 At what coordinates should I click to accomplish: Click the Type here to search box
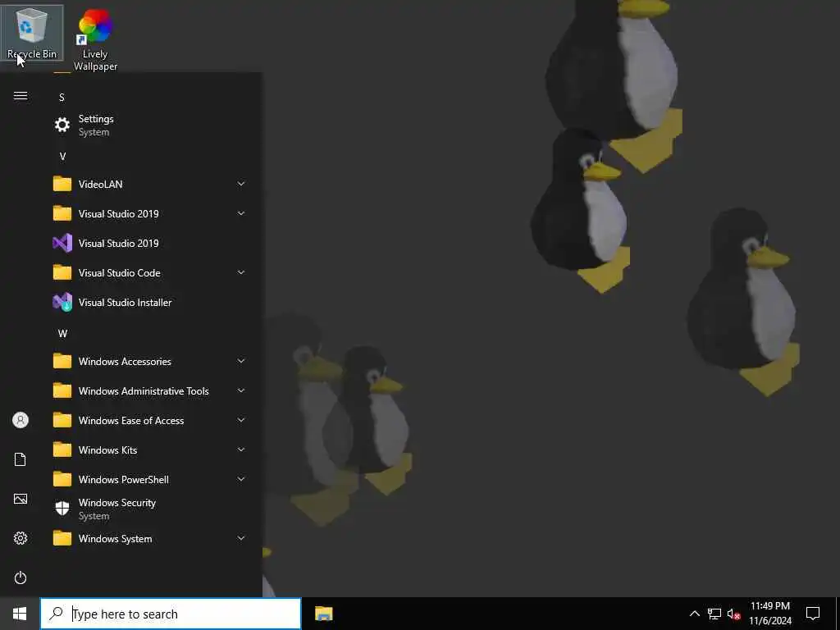[x=171, y=614]
